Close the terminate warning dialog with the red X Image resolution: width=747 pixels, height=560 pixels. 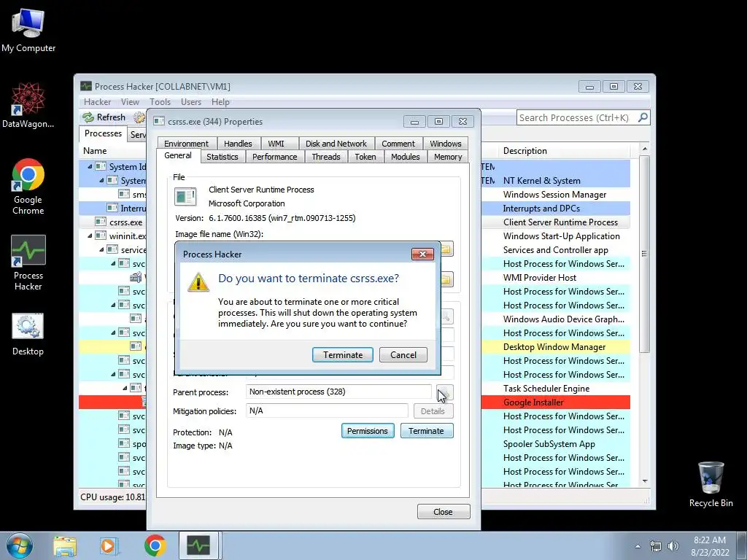coord(422,254)
